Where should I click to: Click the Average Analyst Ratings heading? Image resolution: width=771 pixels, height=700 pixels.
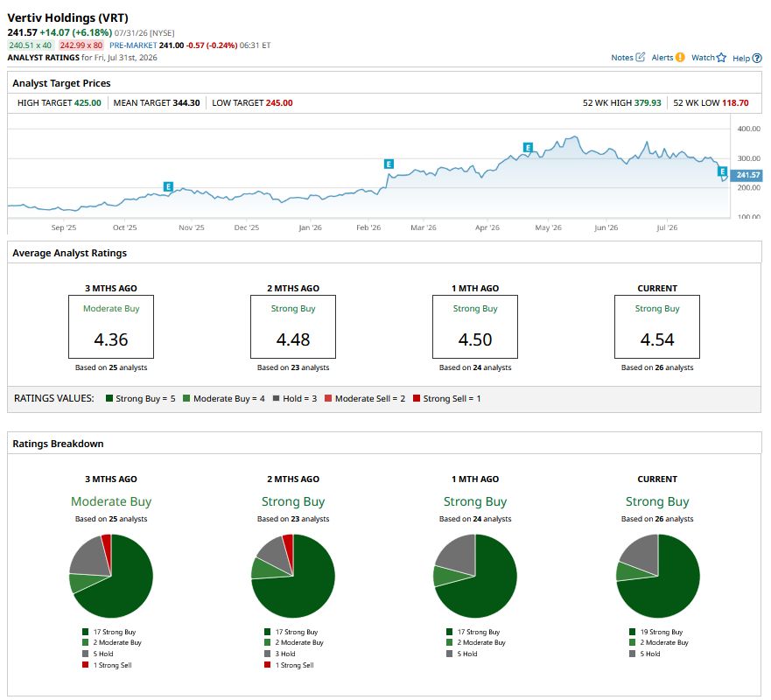click(69, 253)
